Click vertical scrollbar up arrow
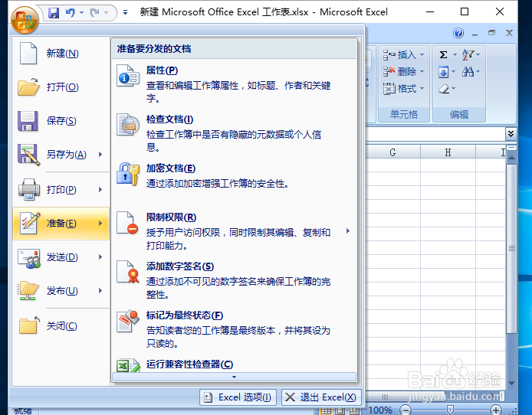 pyautogui.click(x=511, y=158)
